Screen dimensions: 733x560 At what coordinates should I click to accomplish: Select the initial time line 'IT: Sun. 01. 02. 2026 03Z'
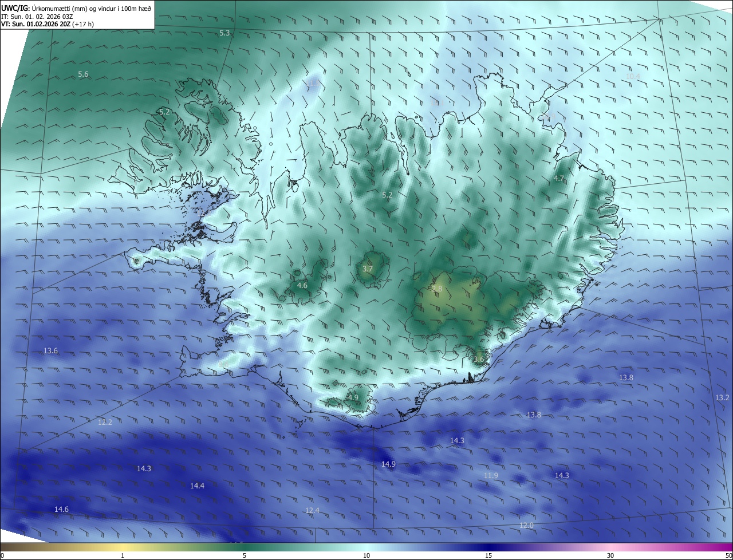tap(36, 17)
